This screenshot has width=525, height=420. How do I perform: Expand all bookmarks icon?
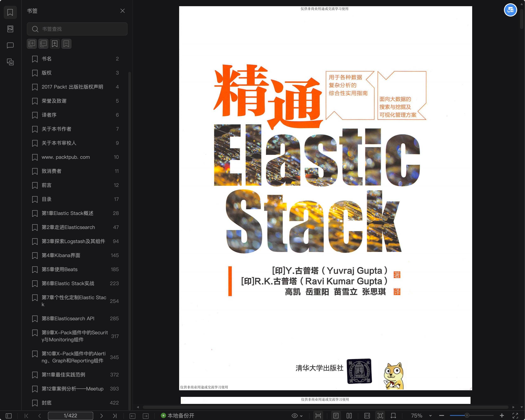pyautogui.click(x=32, y=44)
